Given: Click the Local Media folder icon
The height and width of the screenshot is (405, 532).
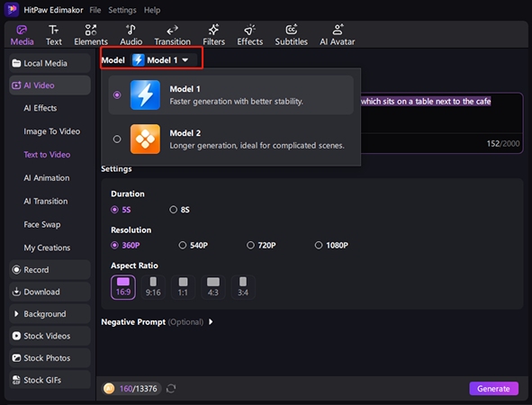Looking at the screenshot, I should (16, 63).
